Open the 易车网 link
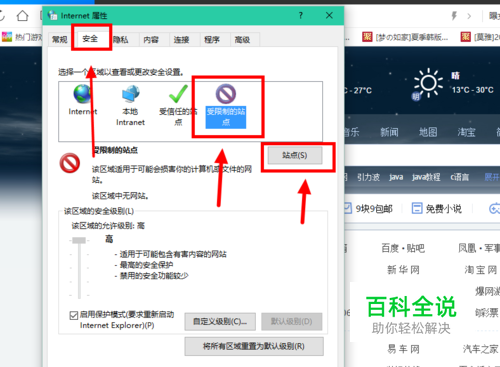Screen dimensions: 500x367 [x=403, y=349]
